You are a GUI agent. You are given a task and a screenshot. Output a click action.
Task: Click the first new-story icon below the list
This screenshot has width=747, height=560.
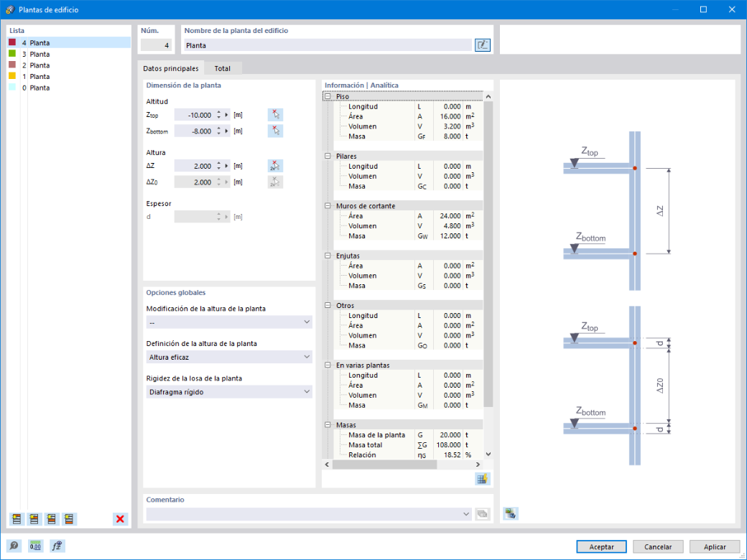(17, 518)
